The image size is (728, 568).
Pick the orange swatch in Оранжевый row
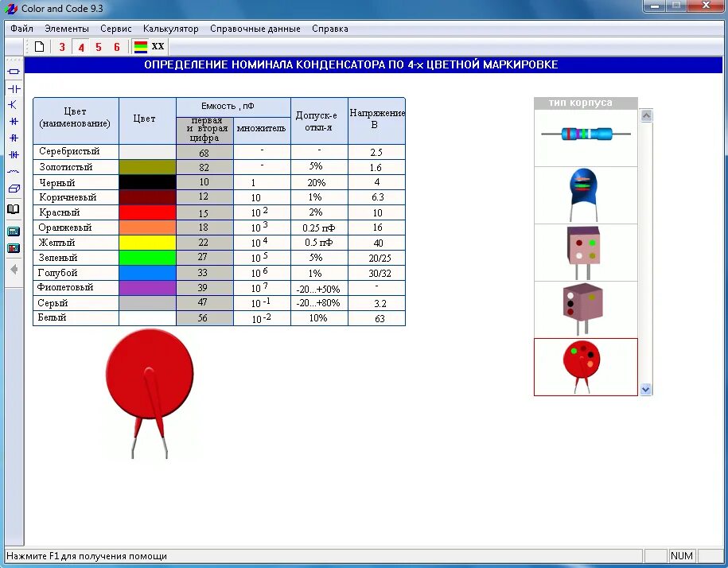point(148,228)
